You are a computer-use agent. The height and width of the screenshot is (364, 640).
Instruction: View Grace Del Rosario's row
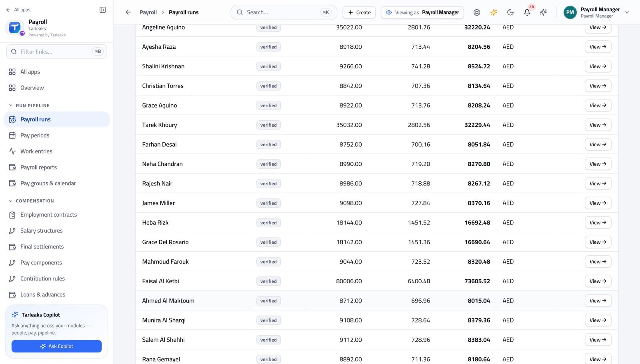click(x=598, y=242)
